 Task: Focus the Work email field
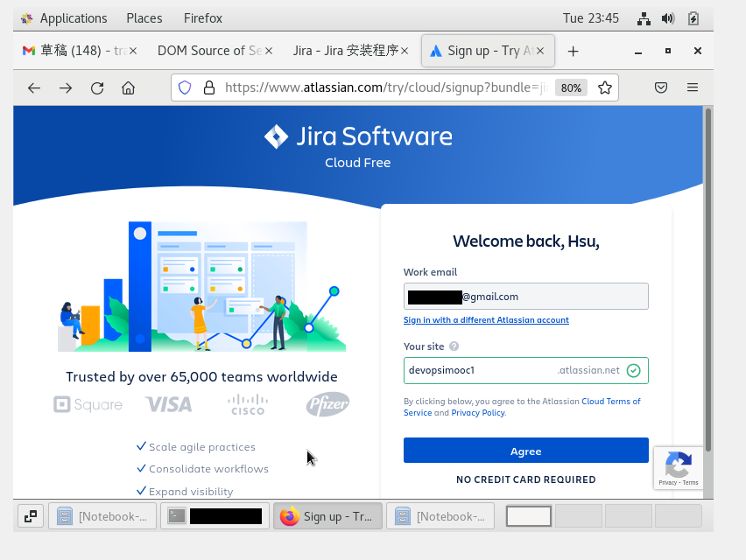525,296
